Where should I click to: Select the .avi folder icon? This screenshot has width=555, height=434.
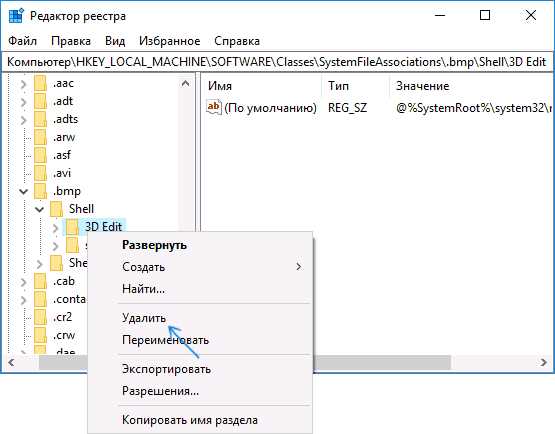coord(40,173)
